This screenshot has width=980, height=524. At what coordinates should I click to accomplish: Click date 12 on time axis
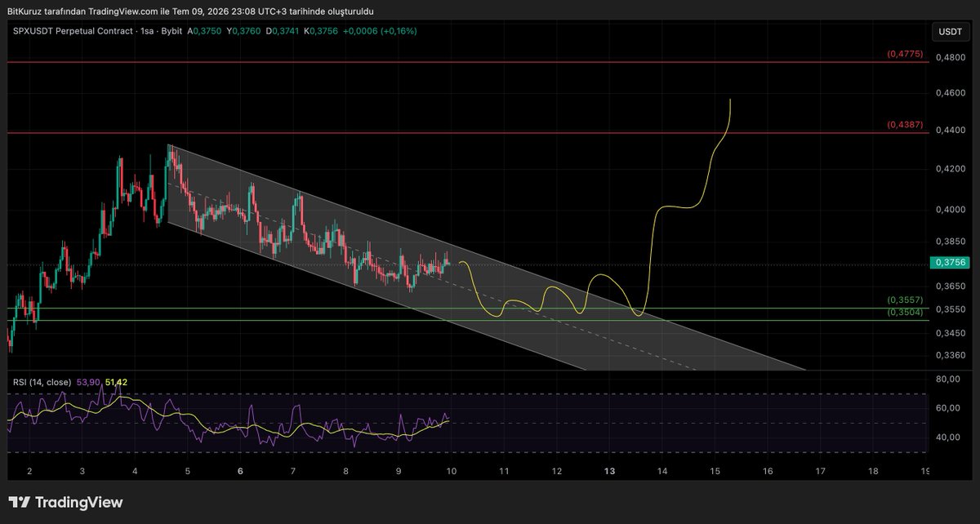(x=557, y=471)
